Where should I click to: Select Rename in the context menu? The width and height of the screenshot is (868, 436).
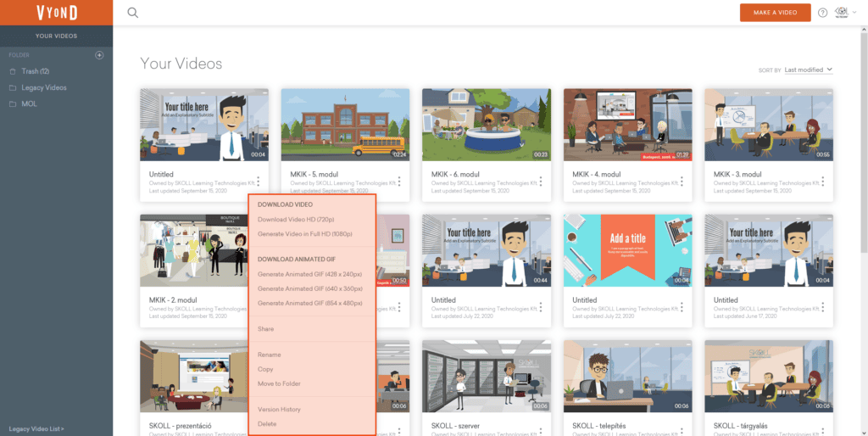pos(269,355)
